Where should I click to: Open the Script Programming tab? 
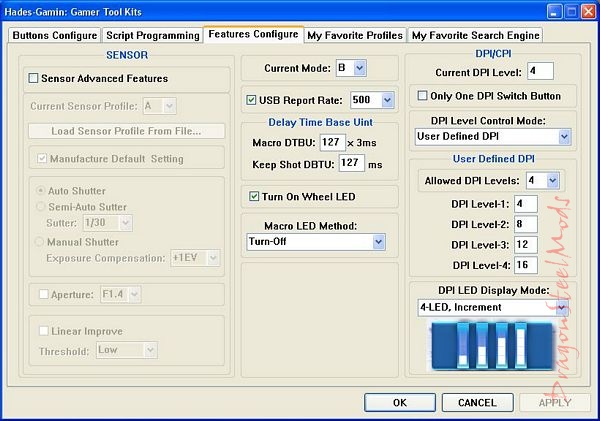(153, 35)
